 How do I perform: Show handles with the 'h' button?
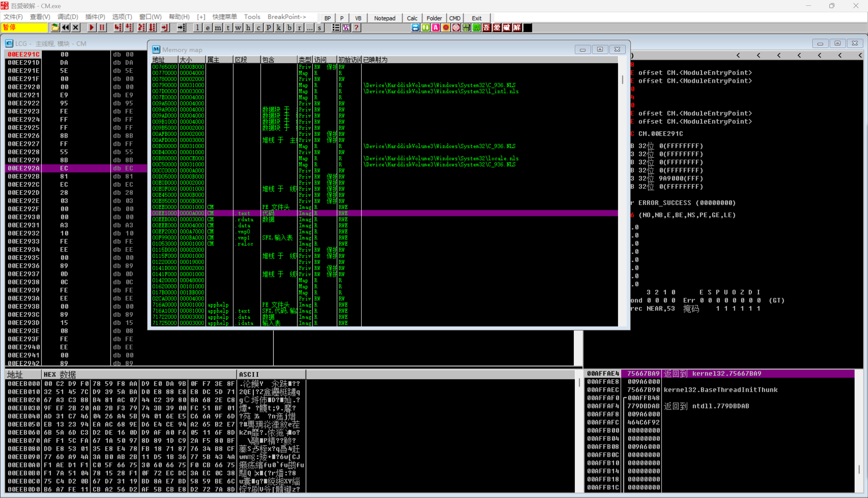pos(249,28)
